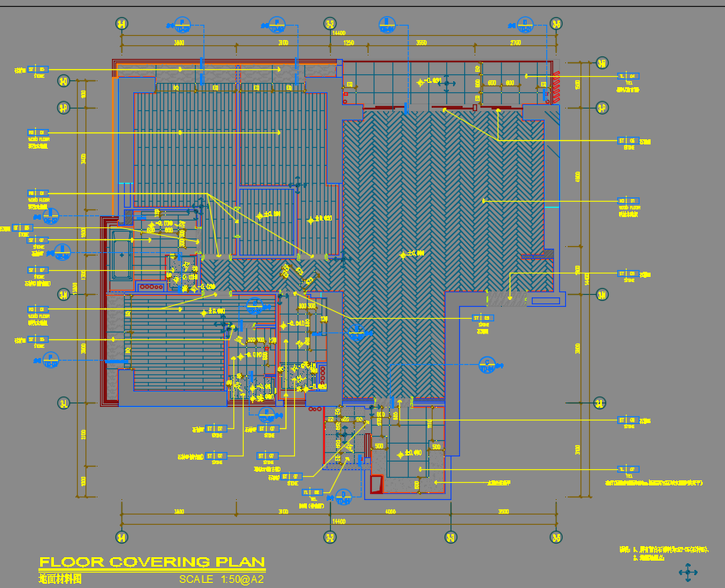Click the bottom-right grid axis bubble below the plan
725x588 pixels.
pos(557,537)
